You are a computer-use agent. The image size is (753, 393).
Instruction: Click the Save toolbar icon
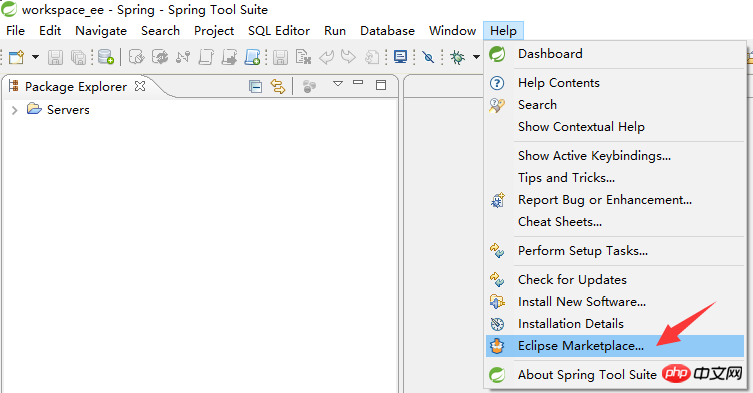point(55,57)
